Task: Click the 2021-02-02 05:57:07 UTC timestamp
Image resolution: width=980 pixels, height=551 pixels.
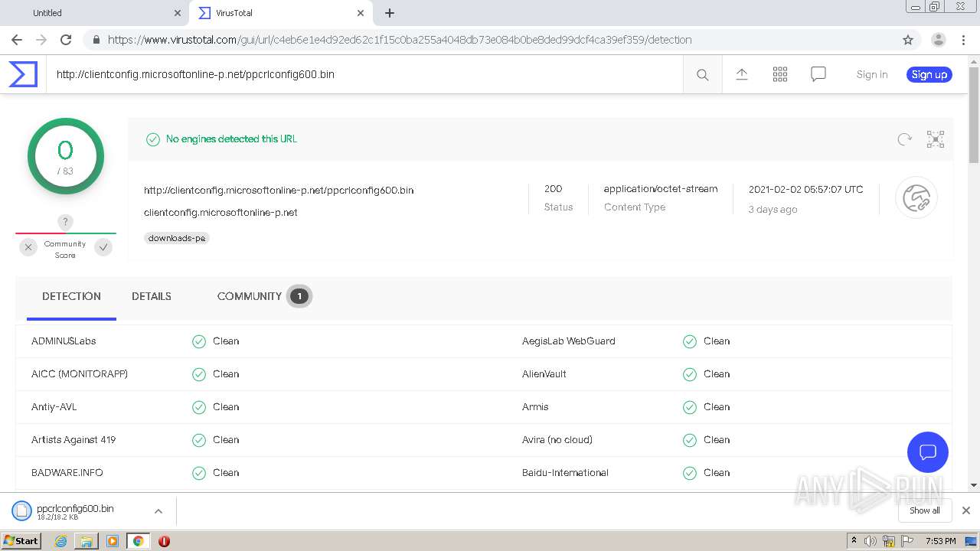Action: pyautogui.click(x=805, y=190)
